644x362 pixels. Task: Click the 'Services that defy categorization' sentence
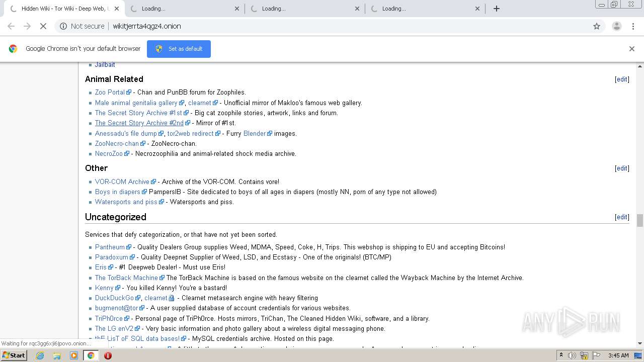click(x=181, y=235)
